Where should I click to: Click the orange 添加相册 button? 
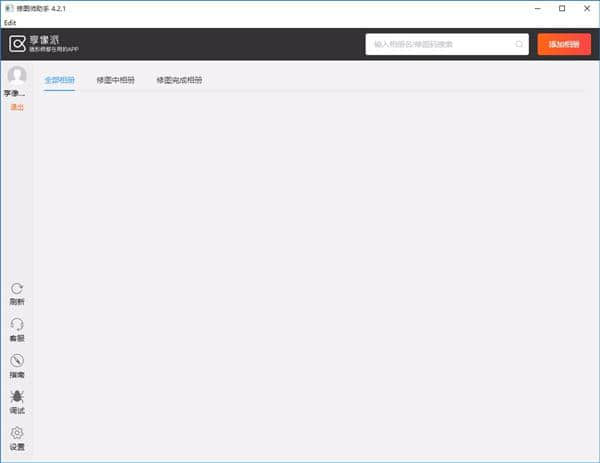pyautogui.click(x=564, y=44)
